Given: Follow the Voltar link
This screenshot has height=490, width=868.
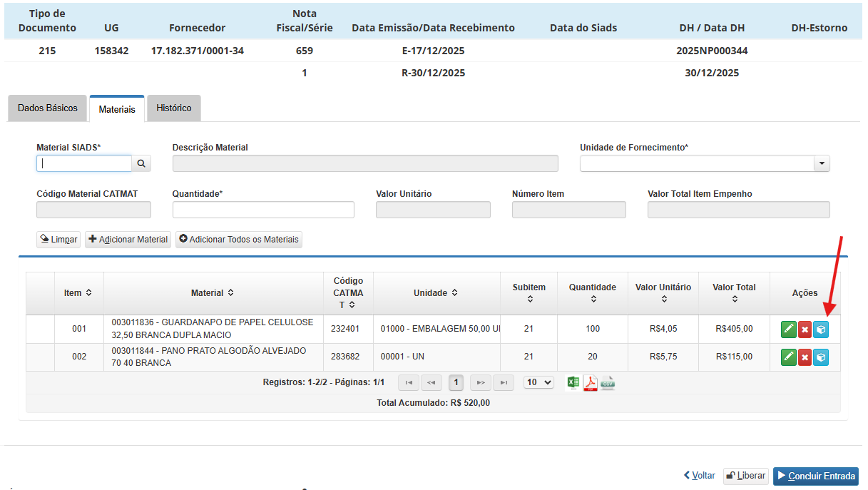Looking at the screenshot, I should pos(699,476).
